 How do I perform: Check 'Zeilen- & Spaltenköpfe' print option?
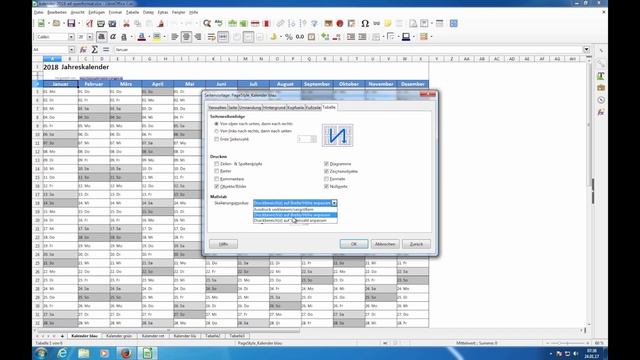click(217, 164)
